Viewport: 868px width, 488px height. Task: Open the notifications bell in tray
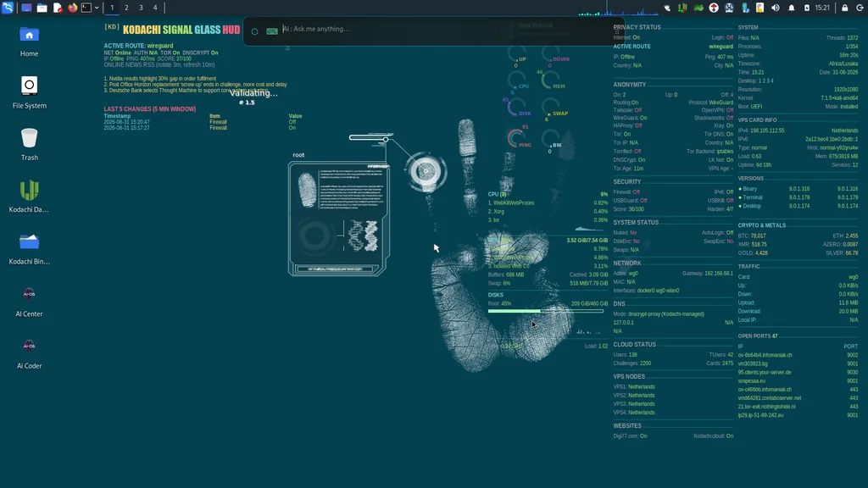(x=792, y=8)
